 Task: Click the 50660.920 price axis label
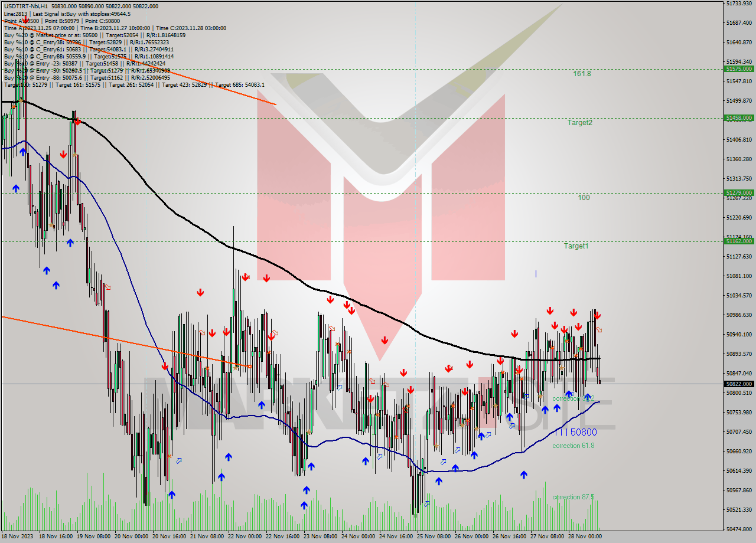click(x=738, y=452)
